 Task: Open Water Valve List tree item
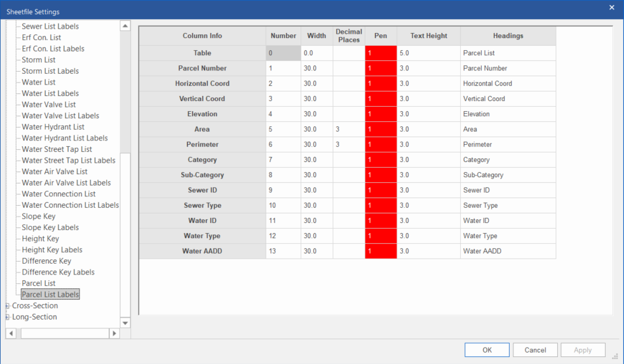point(49,104)
